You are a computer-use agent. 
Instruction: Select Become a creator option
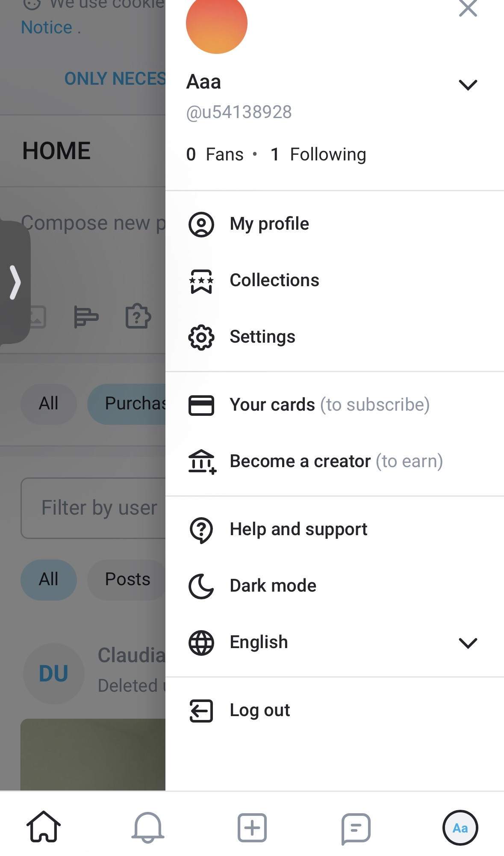click(336, 461)
